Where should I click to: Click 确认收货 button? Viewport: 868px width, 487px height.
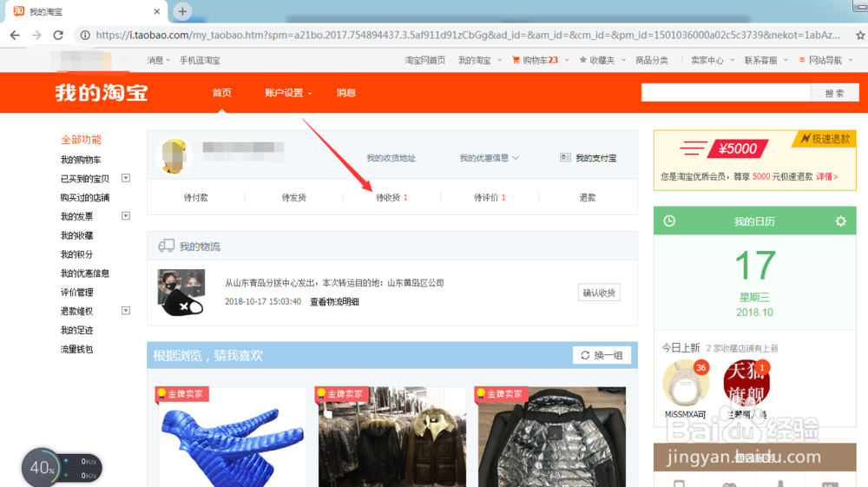pos(599,293)
